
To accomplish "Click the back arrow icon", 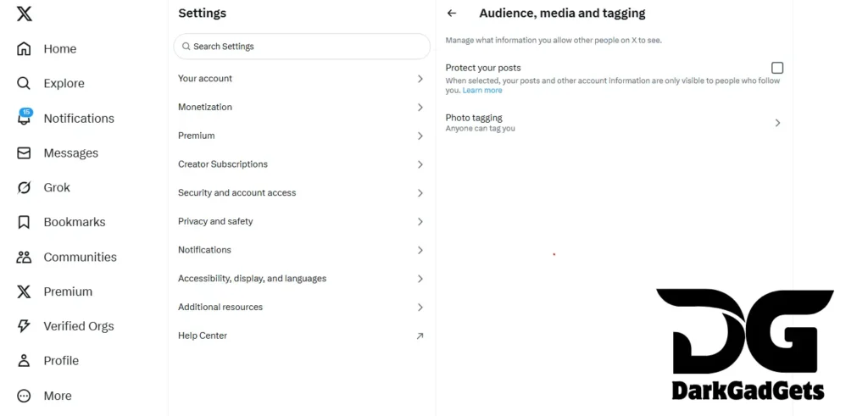I will (452, 14).
